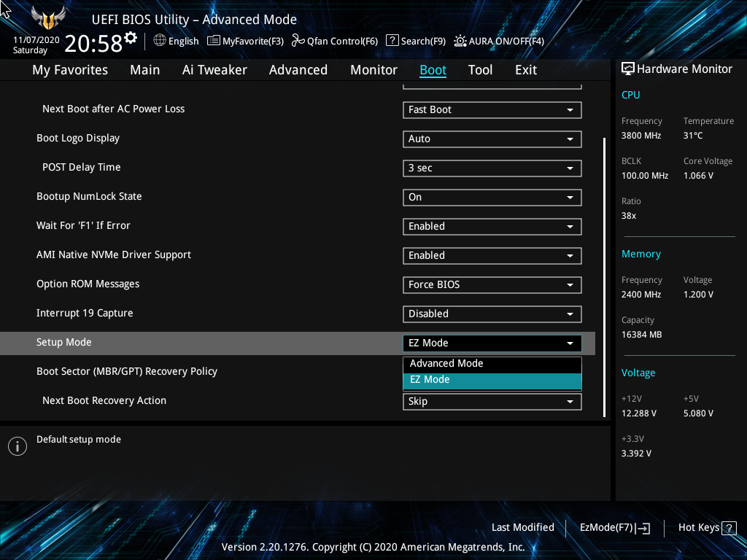This screenshot has width=747, height=560.
Task: Click the CPU heading in Hardware Monitor
Action: point(631,95)
